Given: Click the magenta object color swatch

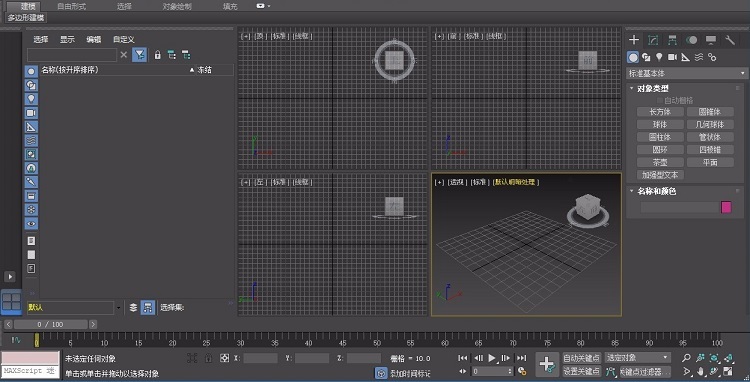Looking at the screenshot, I should pyautogui.click(x=726, y=207).
